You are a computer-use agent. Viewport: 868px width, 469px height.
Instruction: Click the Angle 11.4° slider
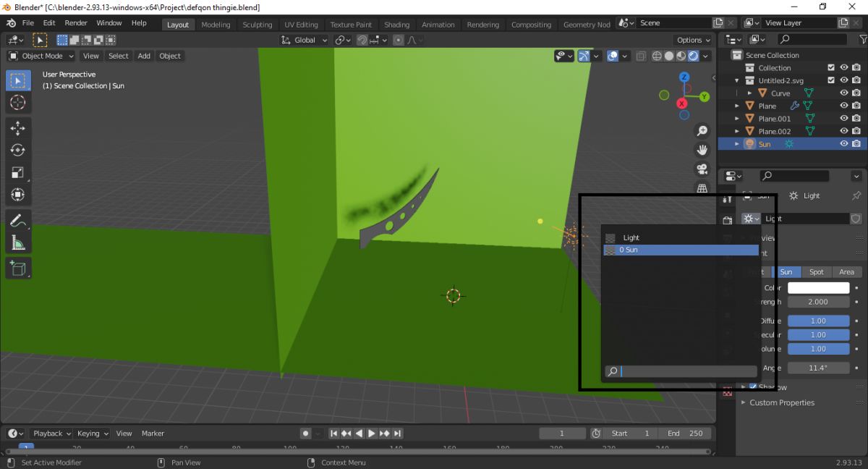[x=818, y=368]
